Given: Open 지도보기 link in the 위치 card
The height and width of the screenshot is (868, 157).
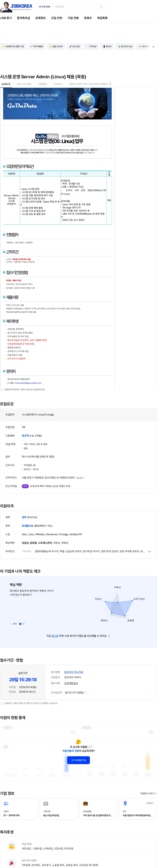Looking at the screenshot, I should coord(150,803).
